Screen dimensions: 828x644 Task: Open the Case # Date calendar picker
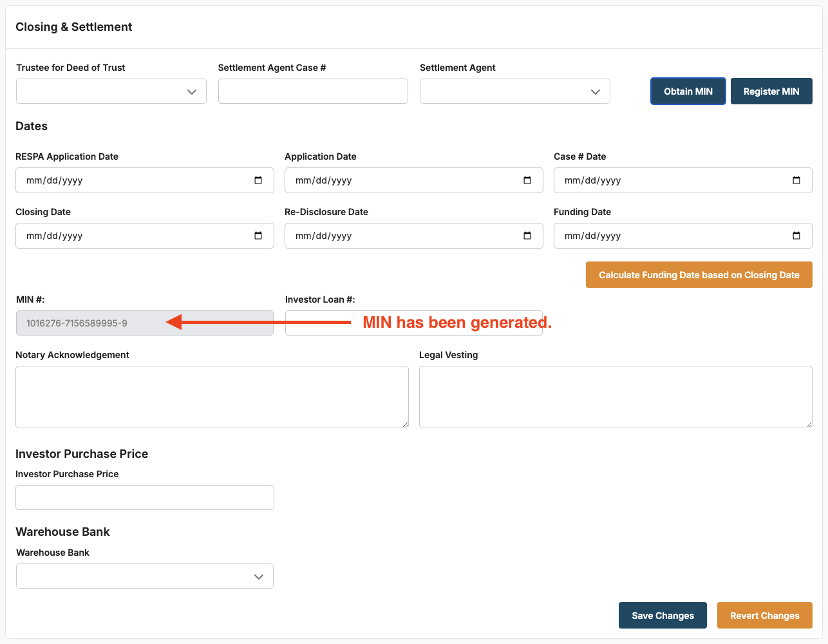pos(796,180)
